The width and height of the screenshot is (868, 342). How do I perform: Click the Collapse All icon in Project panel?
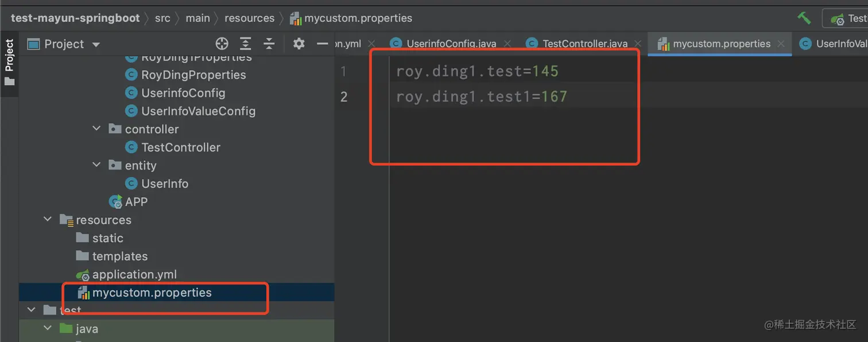pyautogui.click(x=269, y=44)
